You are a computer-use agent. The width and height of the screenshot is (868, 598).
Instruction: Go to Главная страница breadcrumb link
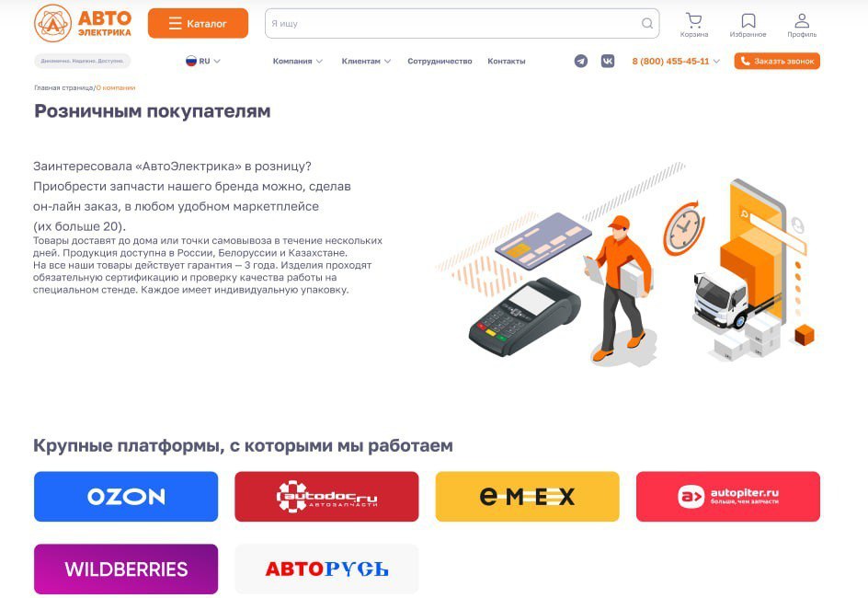(63, 87)
